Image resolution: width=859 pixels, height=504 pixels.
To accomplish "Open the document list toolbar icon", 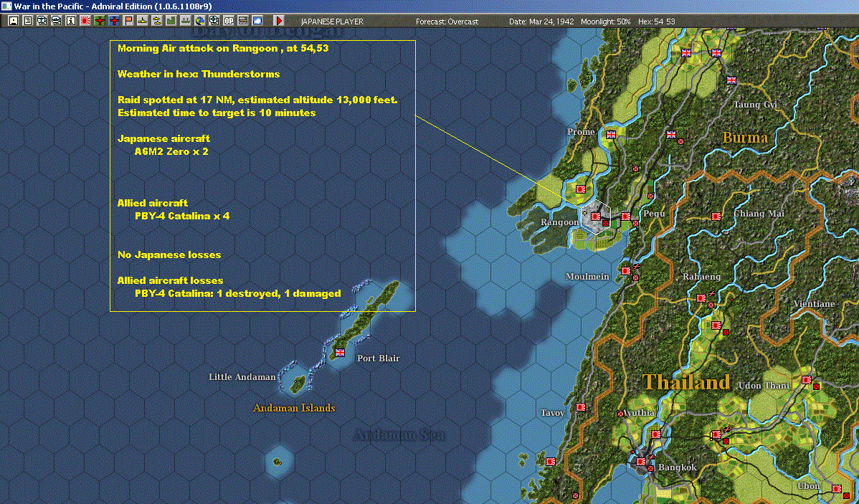I will tap(28, 21).
